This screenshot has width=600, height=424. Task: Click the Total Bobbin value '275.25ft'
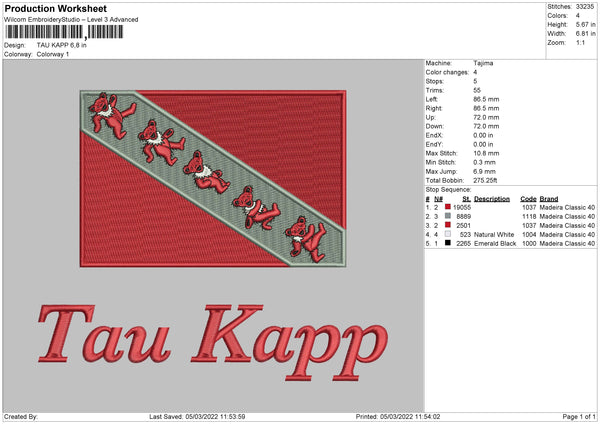(x=485, y=180)
